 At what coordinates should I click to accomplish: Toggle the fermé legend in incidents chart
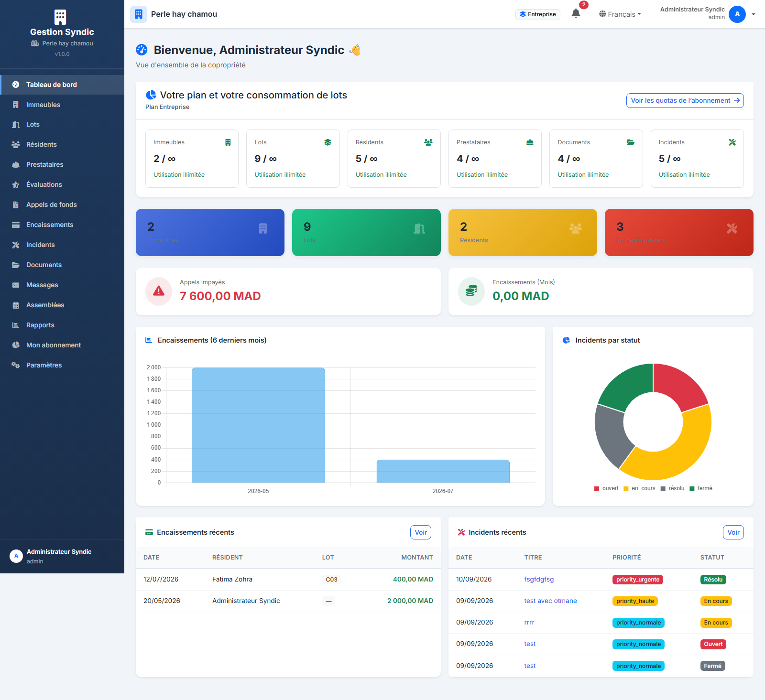point(701,488)
